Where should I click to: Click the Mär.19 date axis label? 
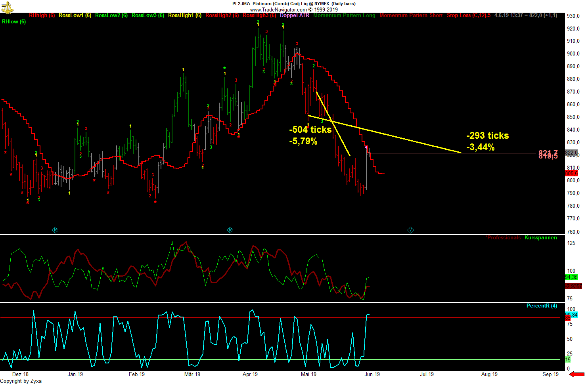pos(192,374)
